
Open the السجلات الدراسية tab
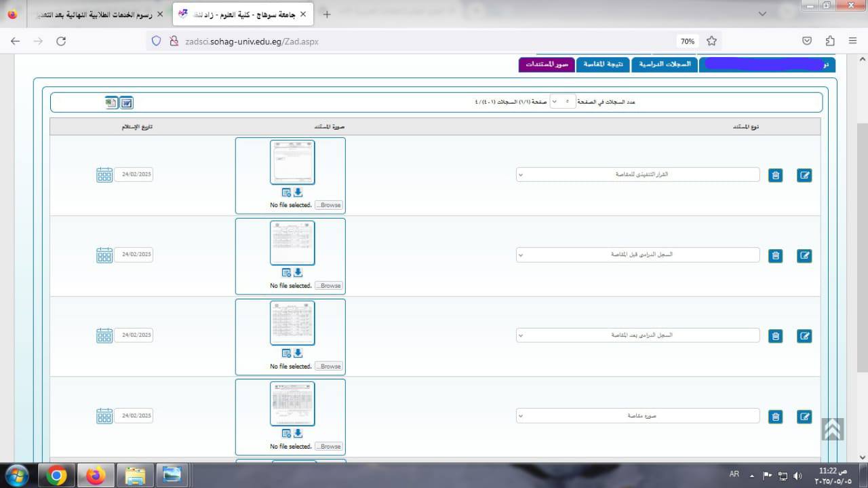coord(664,64)
